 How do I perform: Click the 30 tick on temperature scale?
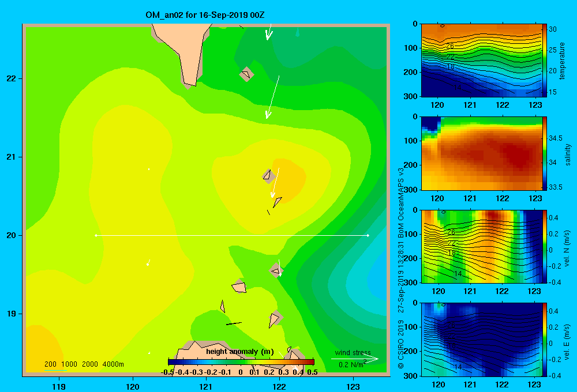[553, 29]
